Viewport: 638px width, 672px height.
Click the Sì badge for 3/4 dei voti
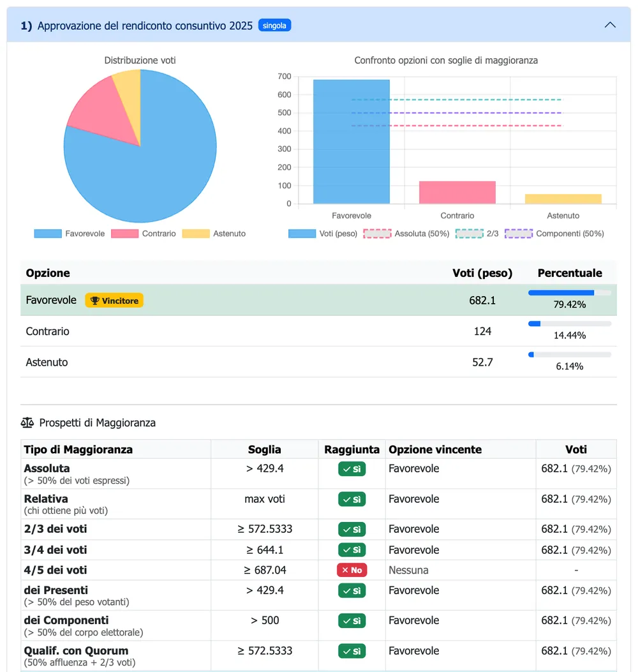click(x=352, y=550)
